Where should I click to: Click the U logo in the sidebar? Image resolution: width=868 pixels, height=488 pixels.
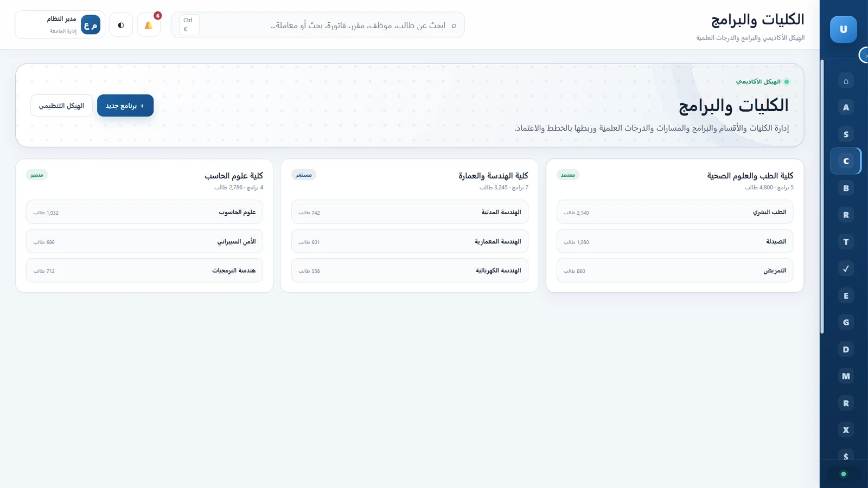[x=843, y=29]
